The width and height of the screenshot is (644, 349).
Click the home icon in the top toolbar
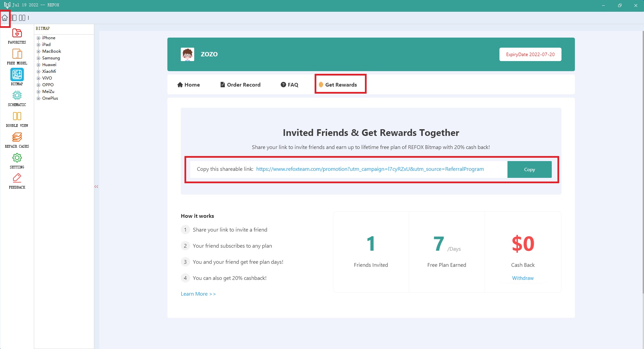(5, 18)
